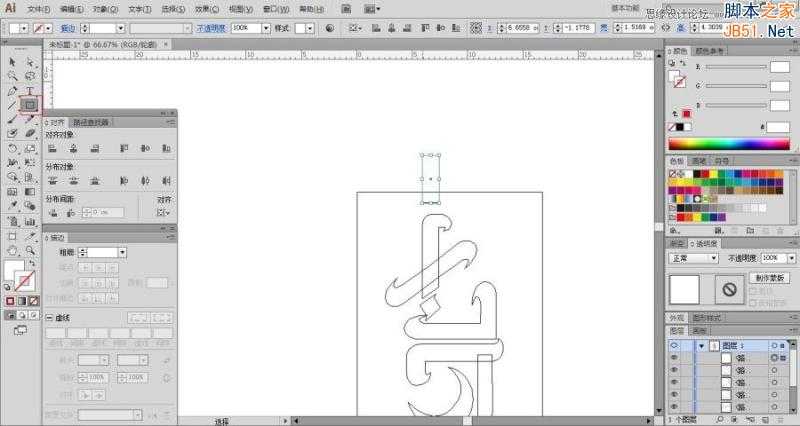Click the hex color input field in Color panel

click(x=778, y=128)
